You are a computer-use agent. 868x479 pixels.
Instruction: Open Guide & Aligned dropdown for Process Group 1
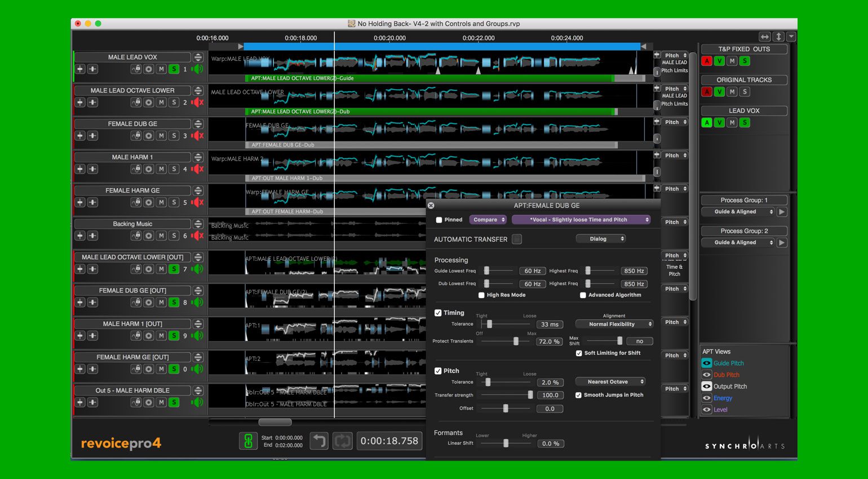738,212
